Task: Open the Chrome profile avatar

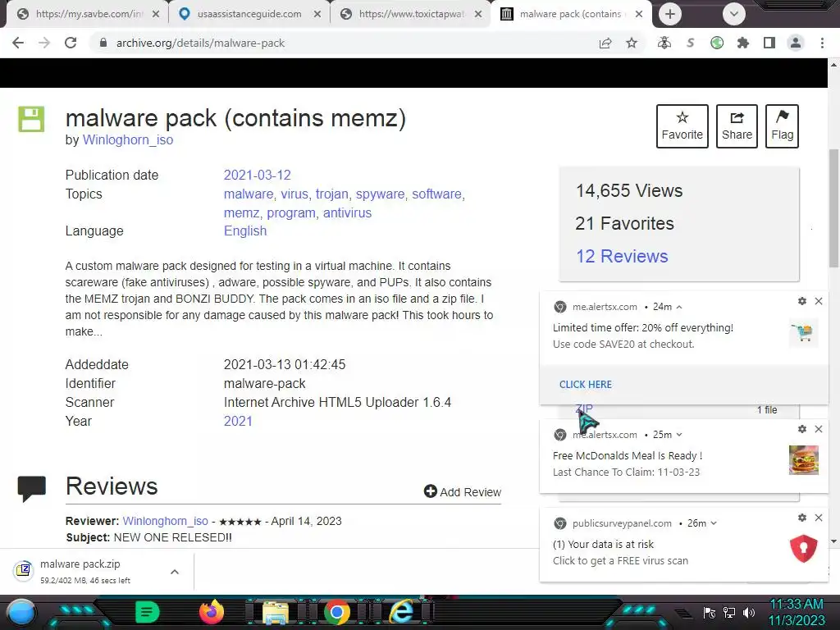Action: [796, 43]
